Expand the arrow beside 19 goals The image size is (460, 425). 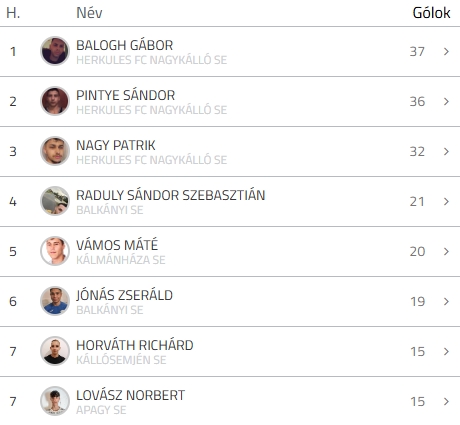(446, 301)
